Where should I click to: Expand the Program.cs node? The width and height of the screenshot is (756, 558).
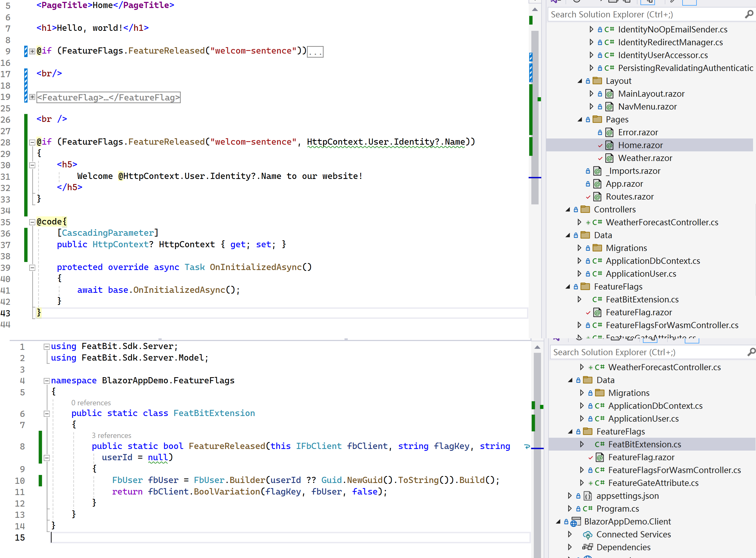(569, 509)
